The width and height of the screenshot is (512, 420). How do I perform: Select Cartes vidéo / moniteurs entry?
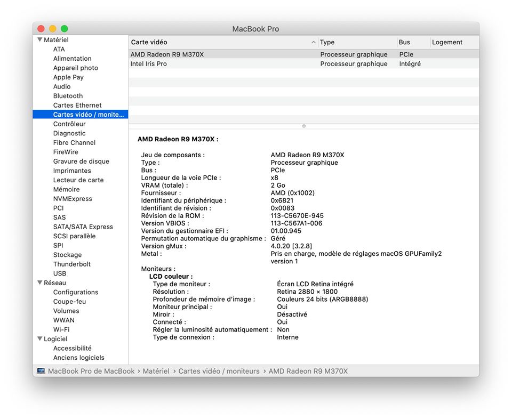(81, 115)
